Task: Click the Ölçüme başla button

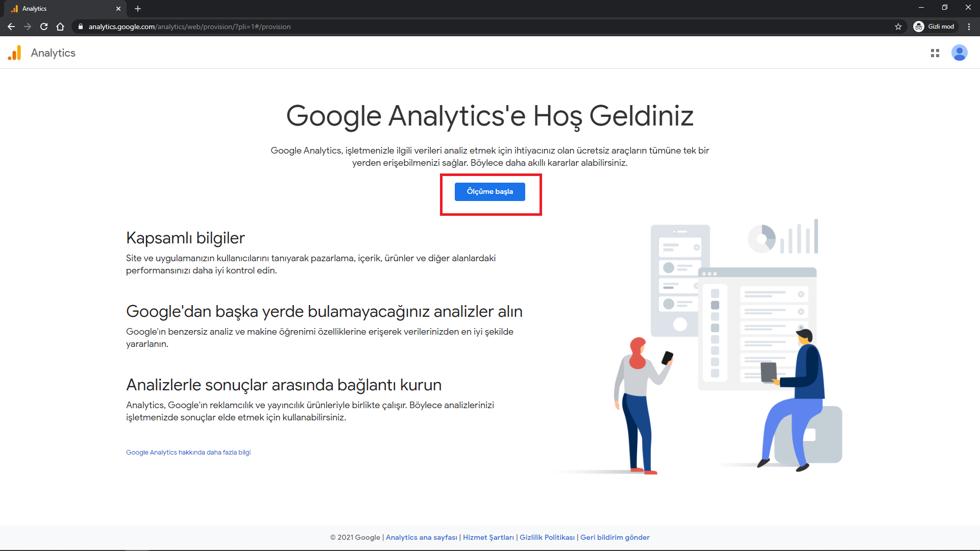Action: click(489, 192)
